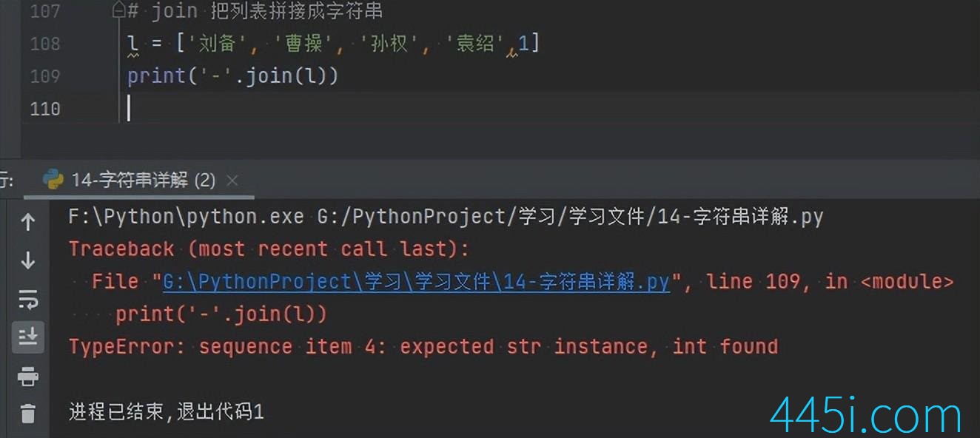Click the print console output icon

pos(28,377)
